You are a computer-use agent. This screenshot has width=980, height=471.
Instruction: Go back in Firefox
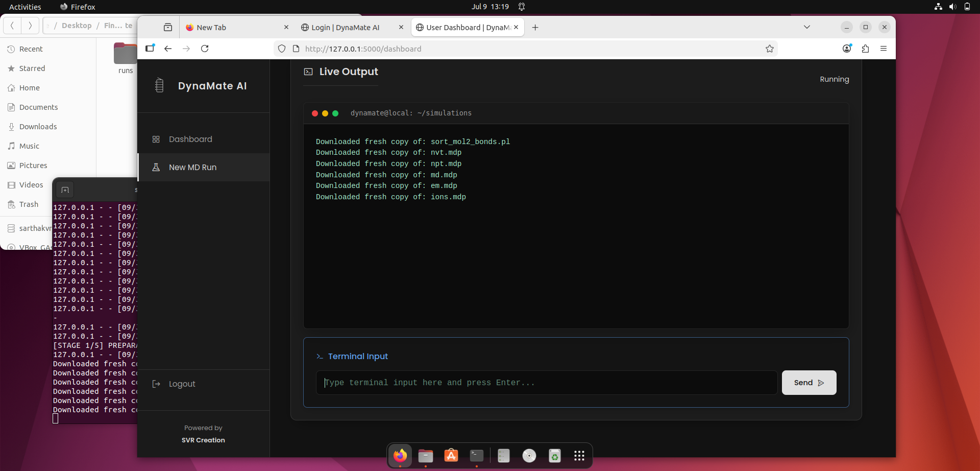pyautogui.click(x=168, y=49)
